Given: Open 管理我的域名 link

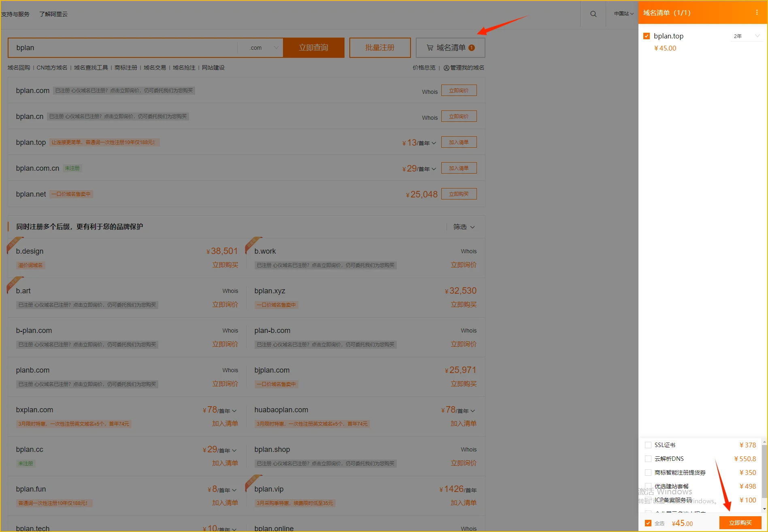Looking at the screenshot, I should (467, 68).
